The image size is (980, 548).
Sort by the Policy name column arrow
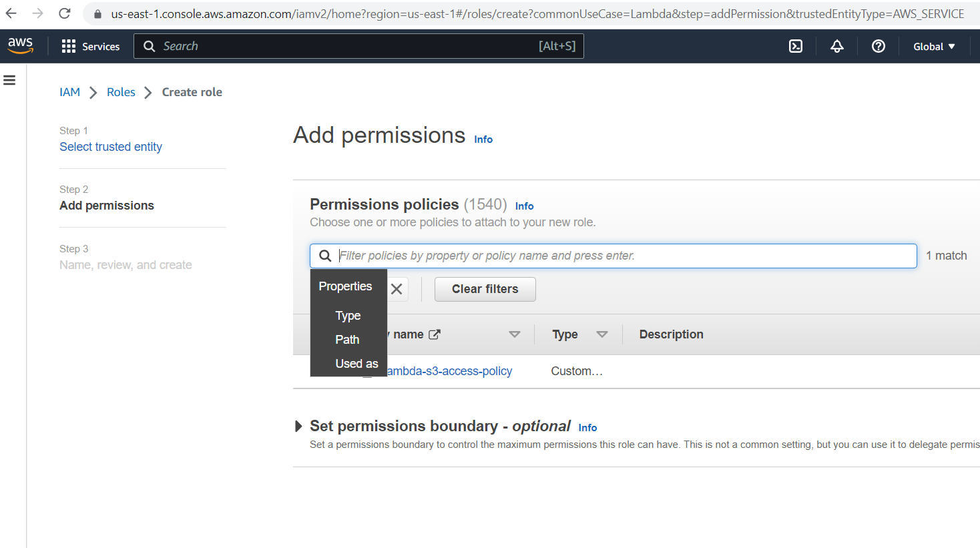(x=514, y=334)
